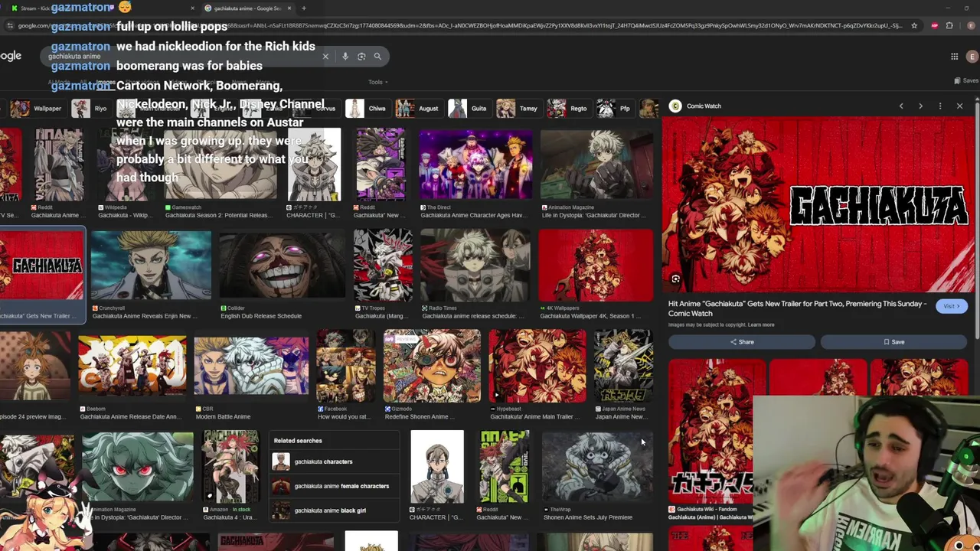Open TheWrap Shonen Anime Sets July Premiere

coord(597,467)
